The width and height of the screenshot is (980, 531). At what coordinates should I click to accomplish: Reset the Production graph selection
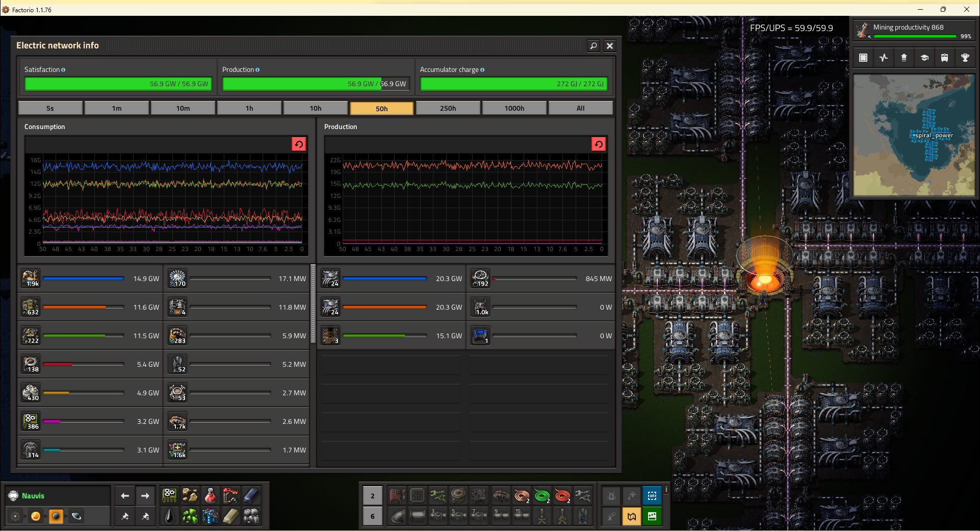599,144
